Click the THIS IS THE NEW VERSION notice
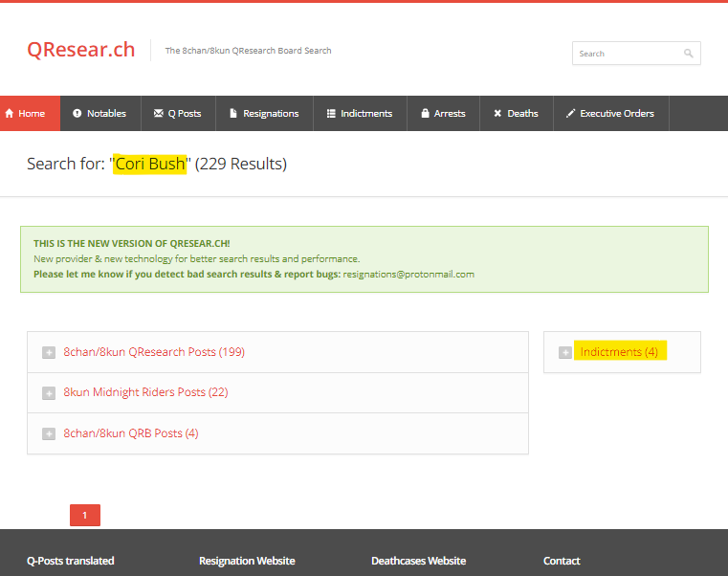Viewport: 728px width, 576px height. 132,243
